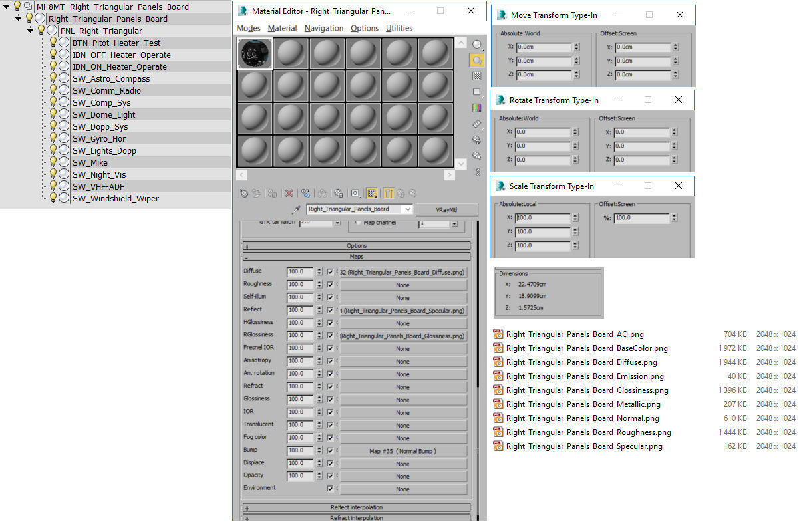805x532 pixels.
Task: Collapse the Right_Triangular_Panels_Board tree node
Action: point(19,19)
